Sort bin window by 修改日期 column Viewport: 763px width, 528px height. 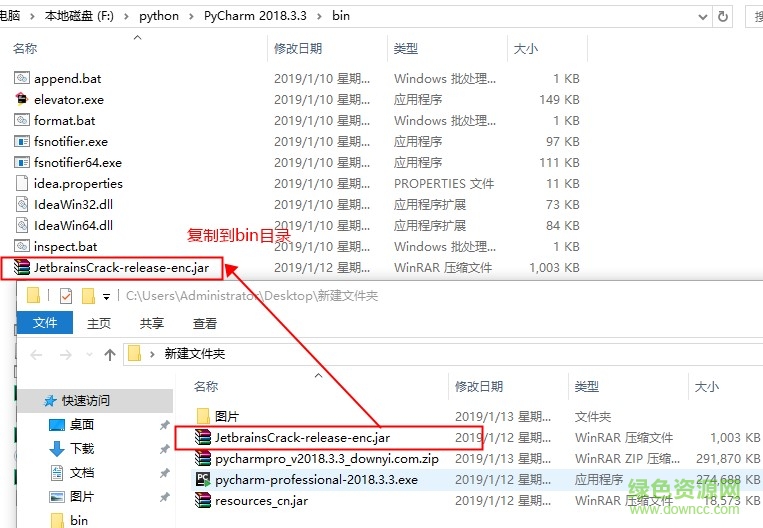[298, 48]
